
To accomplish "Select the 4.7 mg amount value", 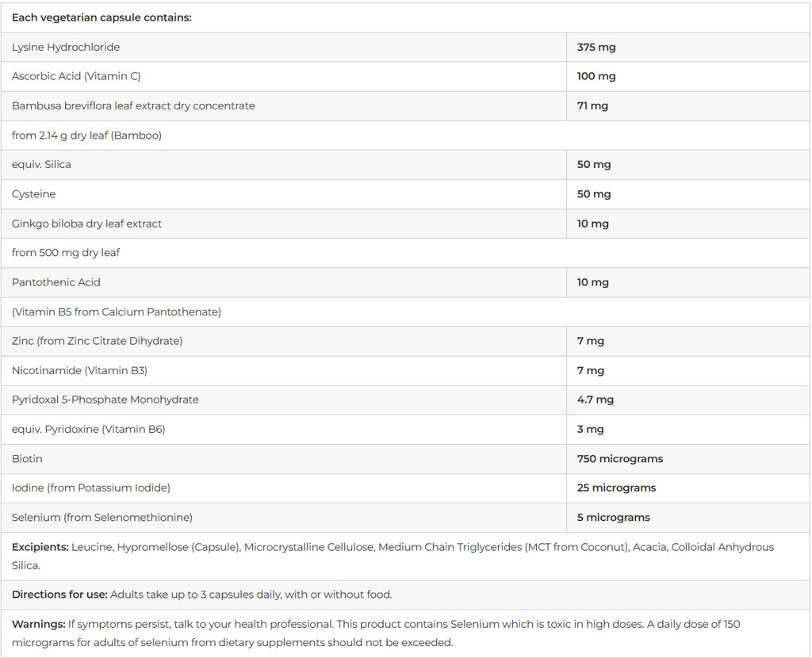I will click(596, 400).
